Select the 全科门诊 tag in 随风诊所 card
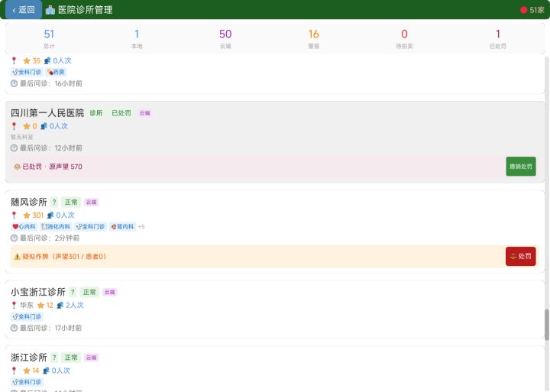Image resolution: width=550 pixels, height=392 pixels. click(x=90, y=227)
